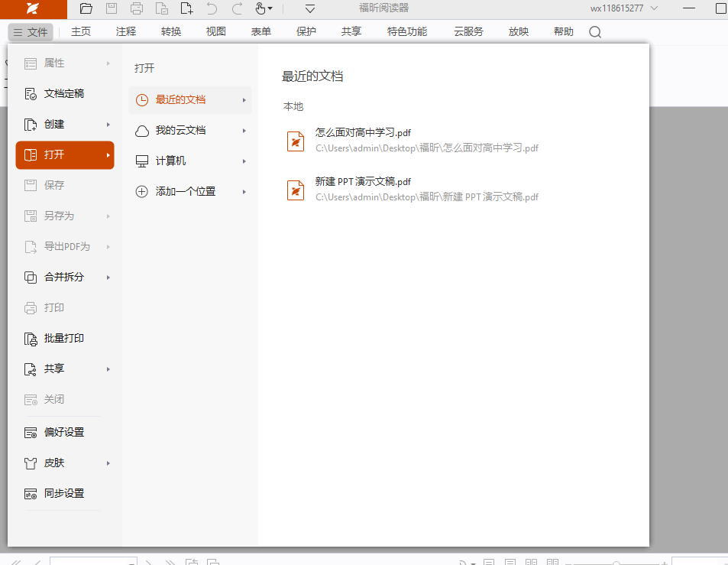Click the 计算机 monitor icon

tap(141, 161)
